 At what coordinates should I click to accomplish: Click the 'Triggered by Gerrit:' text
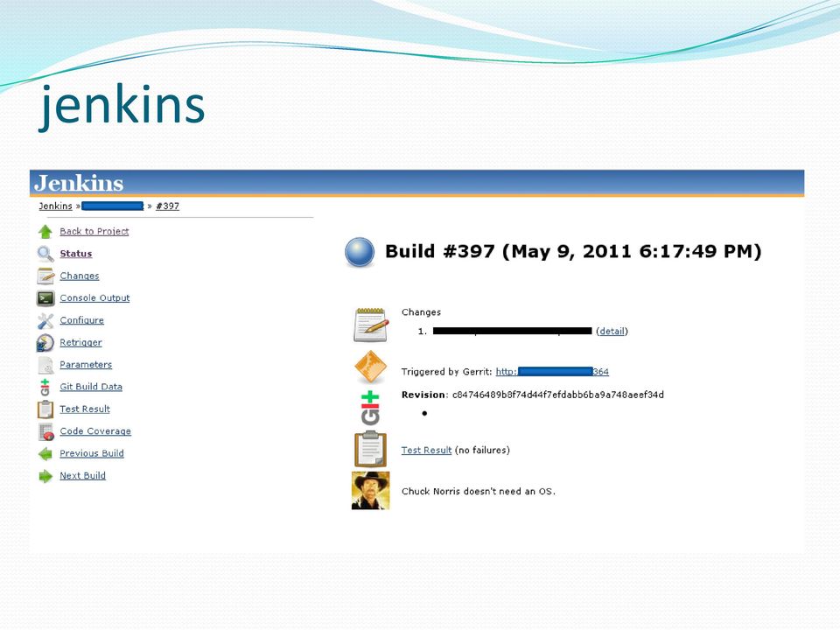[x=447, y=372]
